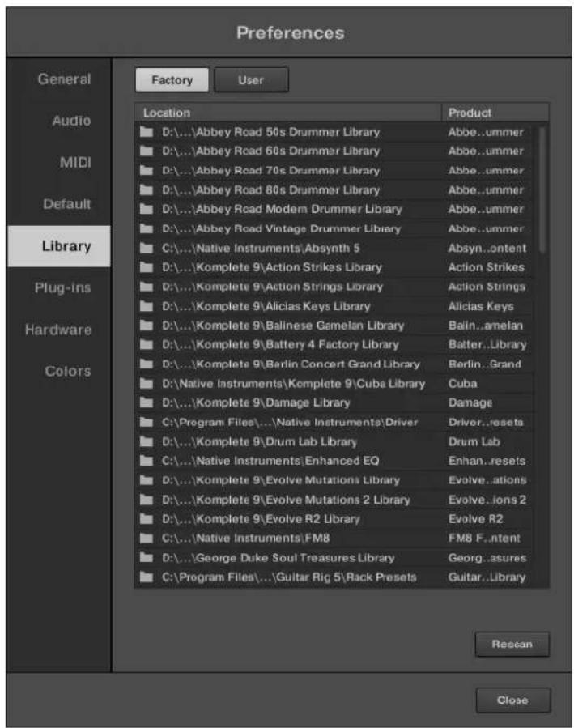
Task: Click folder icon for Damage Library row
Action: click(147, 402)
